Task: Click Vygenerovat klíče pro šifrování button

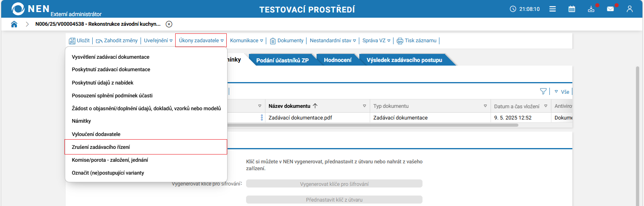Action: (334, 184)
